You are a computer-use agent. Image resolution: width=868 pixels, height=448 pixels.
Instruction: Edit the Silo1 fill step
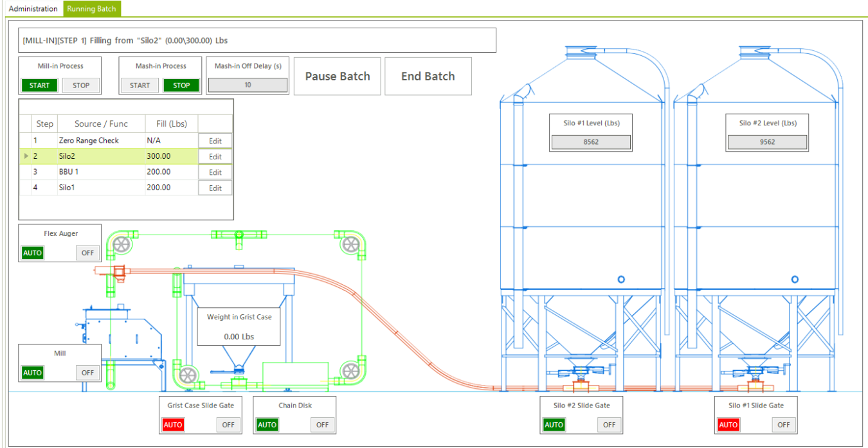pyautogui.click(x=215, y=187)
